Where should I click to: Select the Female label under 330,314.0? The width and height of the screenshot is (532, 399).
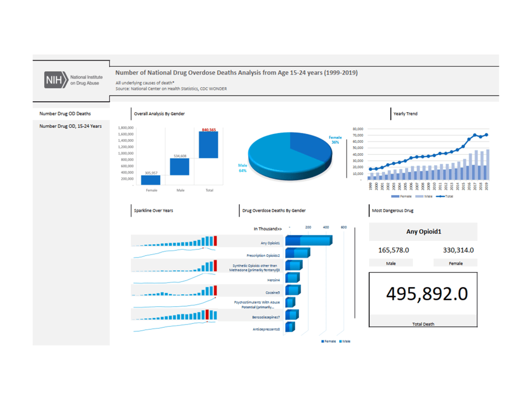pos(456,263)
